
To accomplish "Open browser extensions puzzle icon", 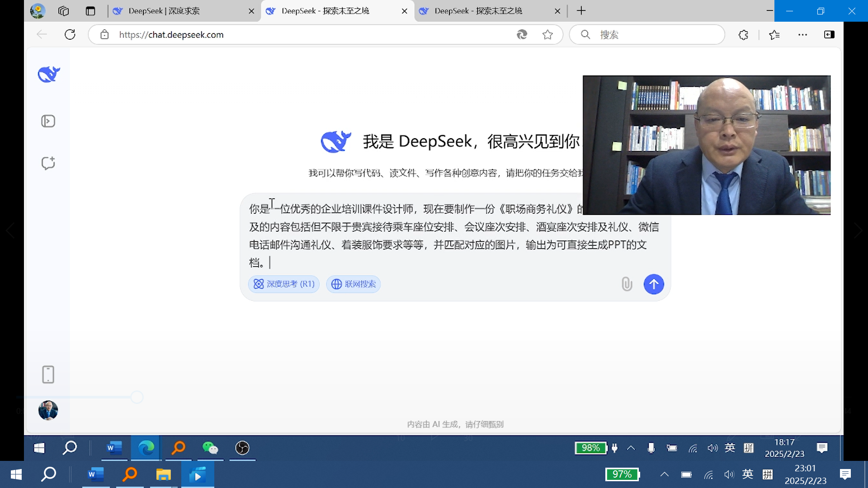I will [743, 35].
